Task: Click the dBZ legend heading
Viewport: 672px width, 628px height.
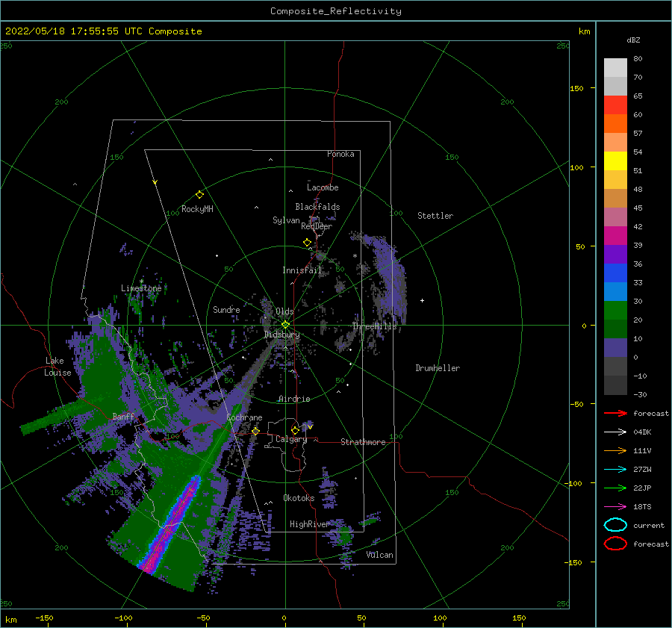Action: [633, 40]
